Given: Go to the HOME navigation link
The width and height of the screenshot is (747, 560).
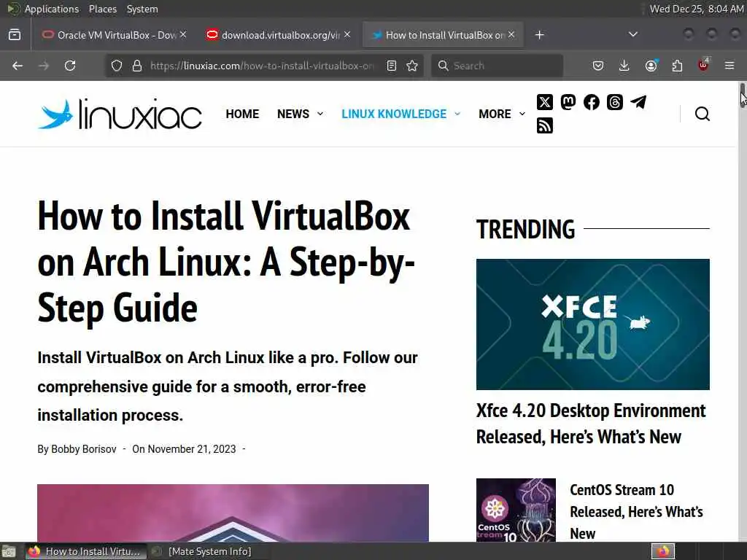Looking at the screenshot, I should pos(242,114).
